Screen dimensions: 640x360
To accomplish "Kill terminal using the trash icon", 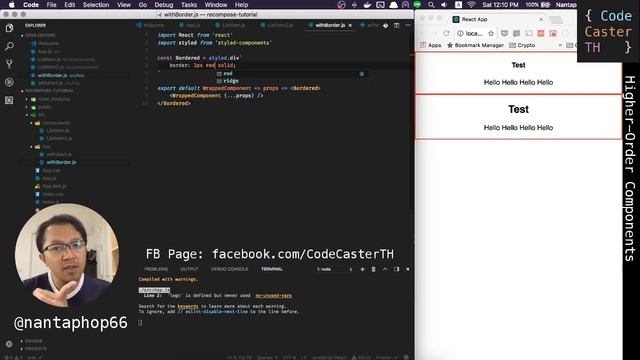I will click(373, 269).
